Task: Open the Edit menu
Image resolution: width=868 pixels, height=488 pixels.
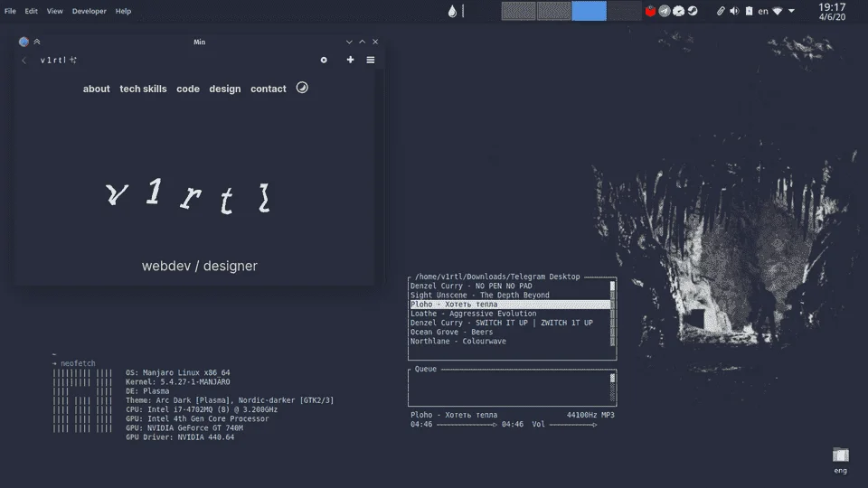Action: click(x=31, y=11)
